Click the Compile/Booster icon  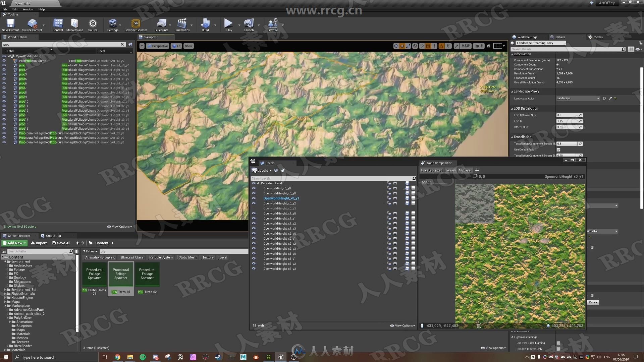136,24
